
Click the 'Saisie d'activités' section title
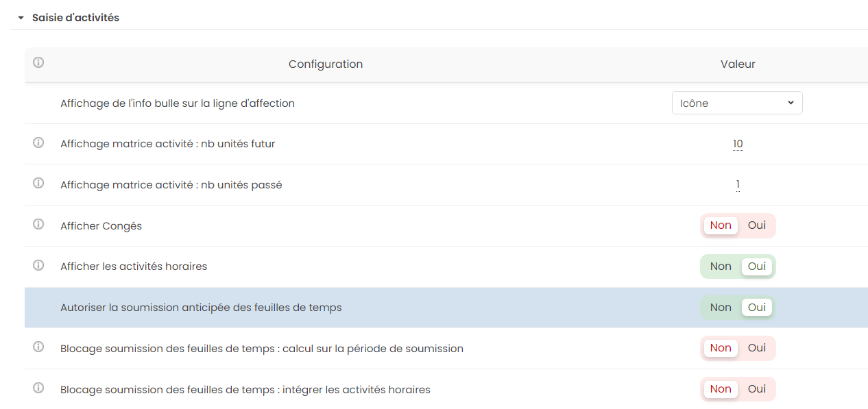(x=75, y=18)
